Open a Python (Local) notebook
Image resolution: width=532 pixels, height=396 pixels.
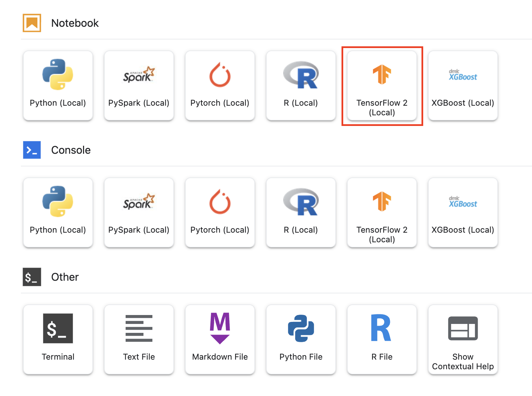[x=58, y=86]
